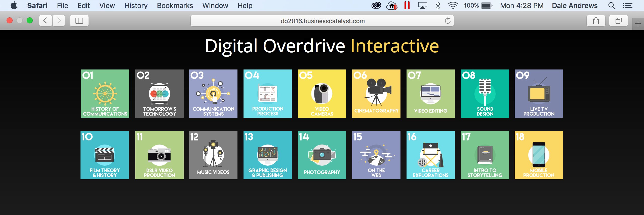Image resolution: width=644 pixels, height=215 pixels.
Task: Open the 02 Tomorrow's Technology tile
Action: pos(159,94)
